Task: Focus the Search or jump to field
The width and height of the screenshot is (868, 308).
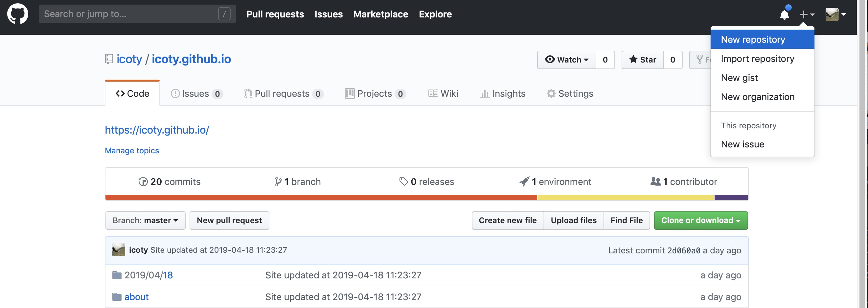Action: [137, 14]
